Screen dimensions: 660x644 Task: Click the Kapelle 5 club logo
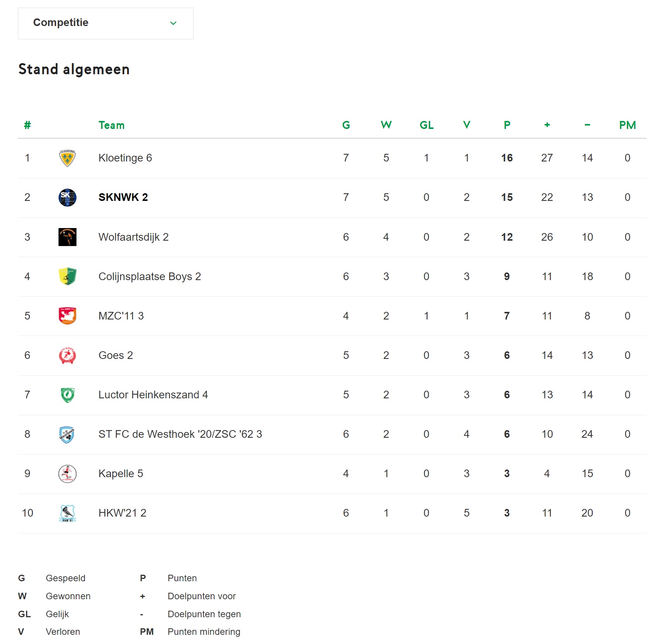pyautogui.click(x=67, y=474)
